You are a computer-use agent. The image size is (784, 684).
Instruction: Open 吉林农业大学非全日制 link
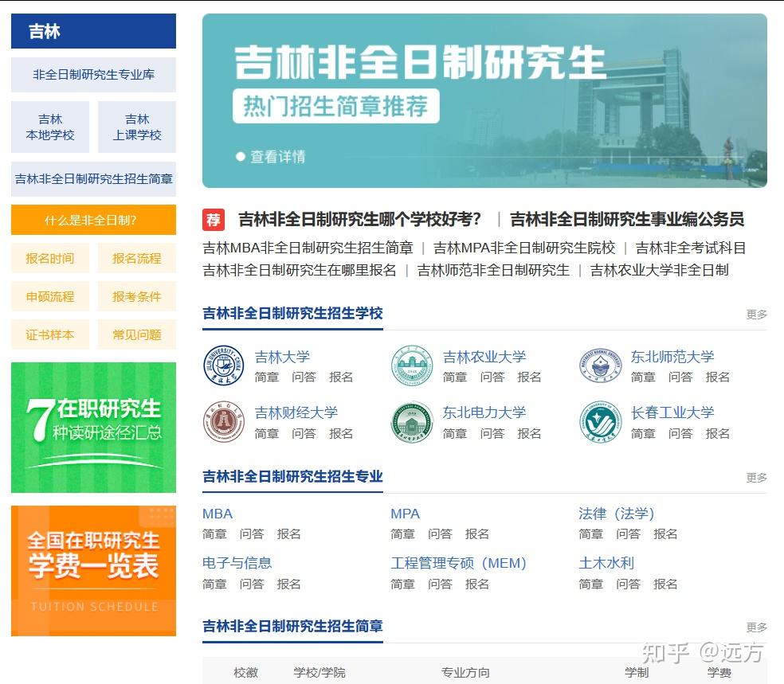(x=660, y=270)
